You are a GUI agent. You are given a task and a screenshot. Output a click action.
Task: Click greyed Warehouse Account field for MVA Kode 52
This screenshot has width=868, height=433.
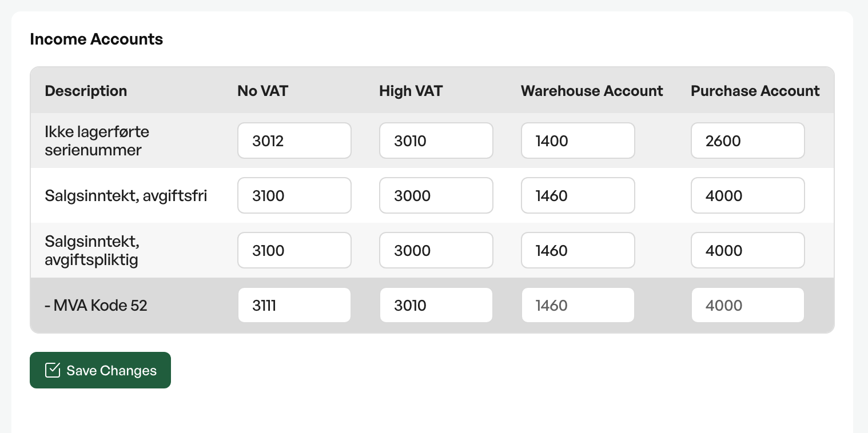point(578,305)
